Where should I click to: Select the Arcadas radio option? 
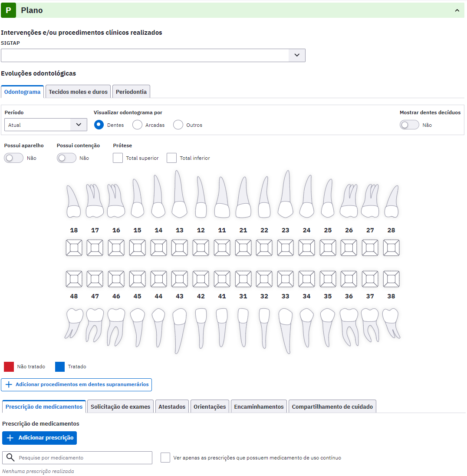point(137,125)
